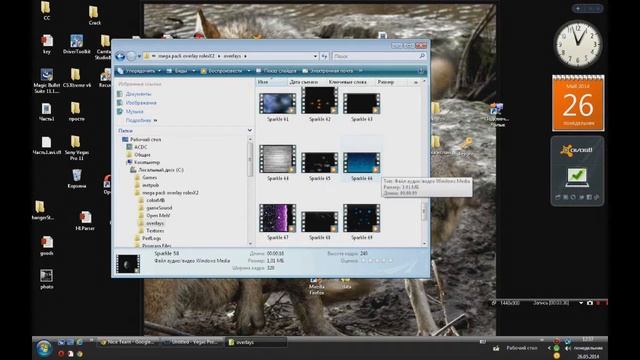Show more columns with the header chevron
640x360 pixels.
pyautogui.click(x=416, y=82)
